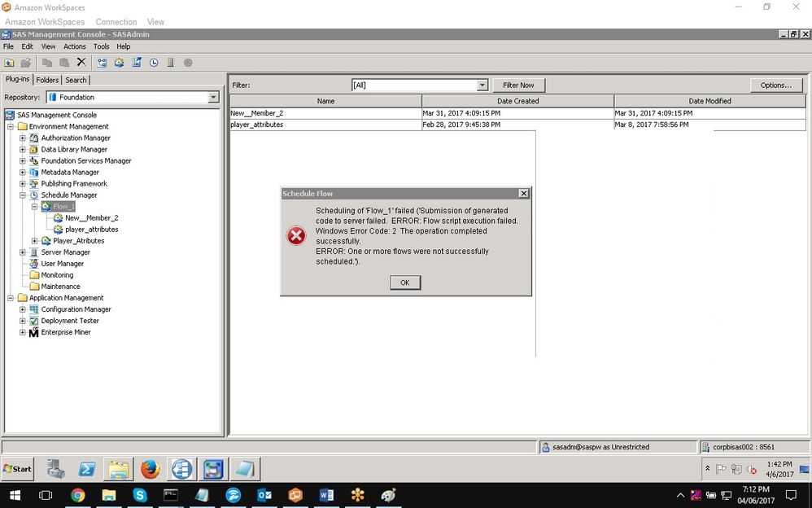Image resolution: width=812 pixels, height=508 pixels.
Task: Click the grayed copy toolbar icon
Action: [47, 63]
